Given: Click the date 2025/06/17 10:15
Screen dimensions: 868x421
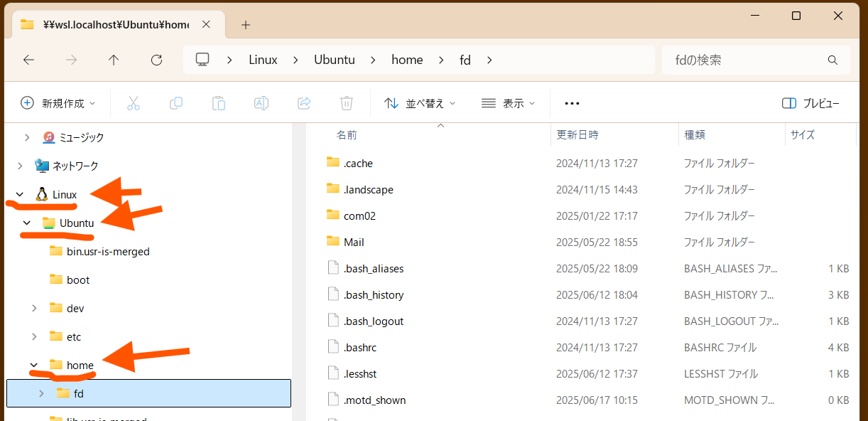Looking at the screenshot, I should click(x=597, y=400).
